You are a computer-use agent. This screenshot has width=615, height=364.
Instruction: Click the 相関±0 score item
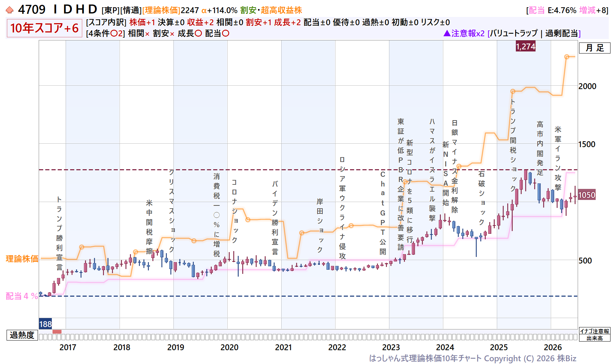pos(230,22)
